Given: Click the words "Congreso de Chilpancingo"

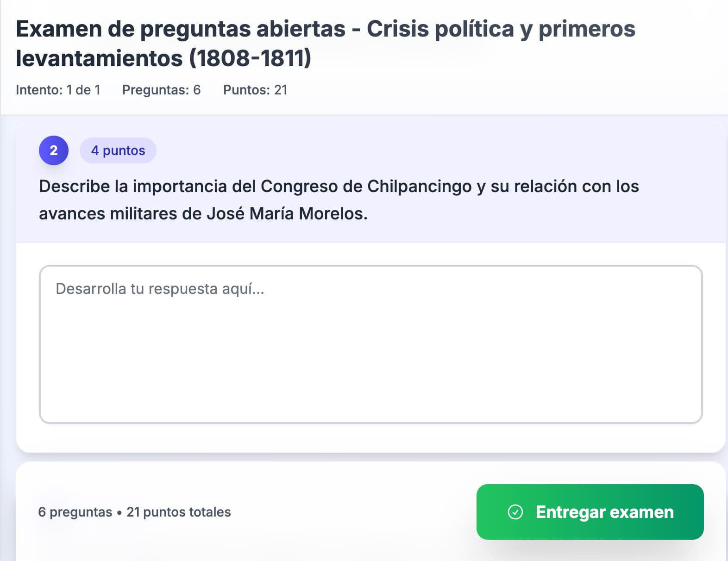Looking at the screenshot, I should (366, 187).
